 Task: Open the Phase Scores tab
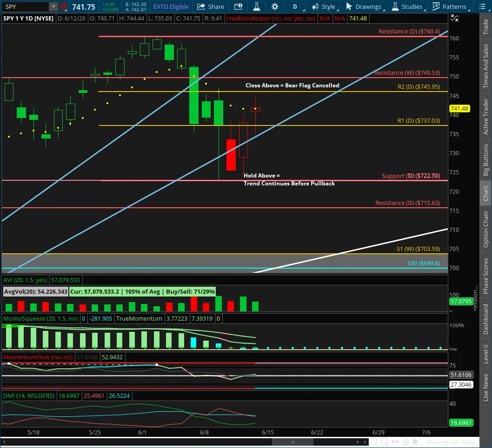click(486, 276)
